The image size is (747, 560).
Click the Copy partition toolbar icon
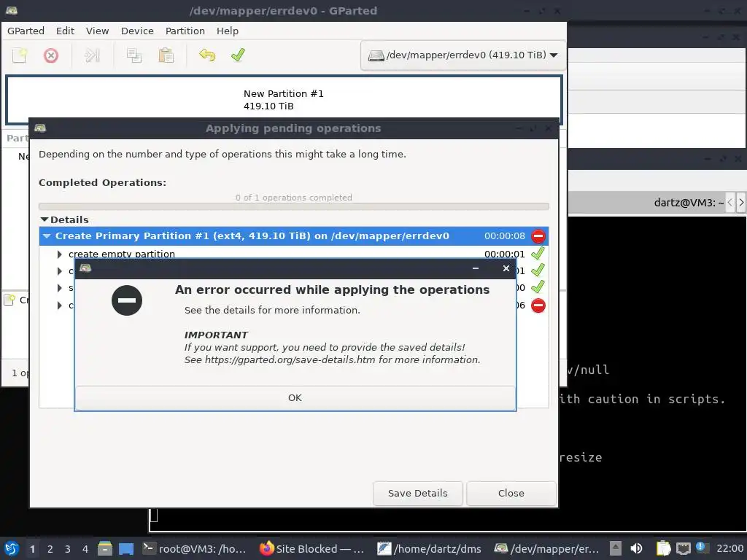click(x=134, y=55)
